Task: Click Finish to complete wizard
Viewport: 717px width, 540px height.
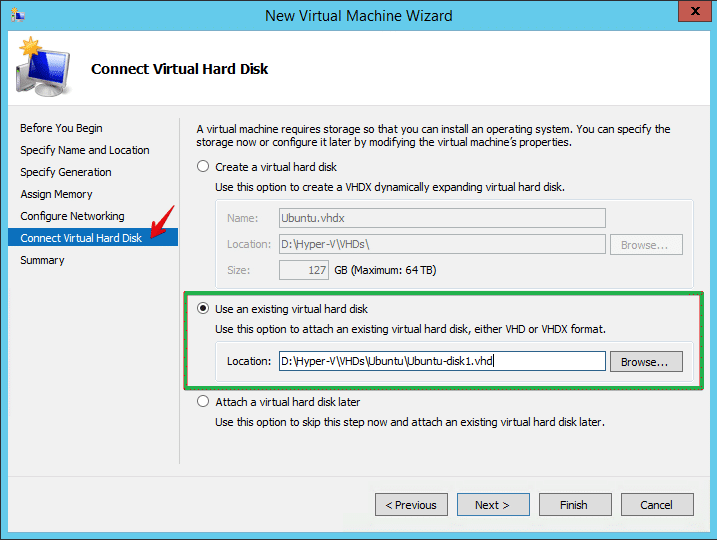Action: [575, 505]
